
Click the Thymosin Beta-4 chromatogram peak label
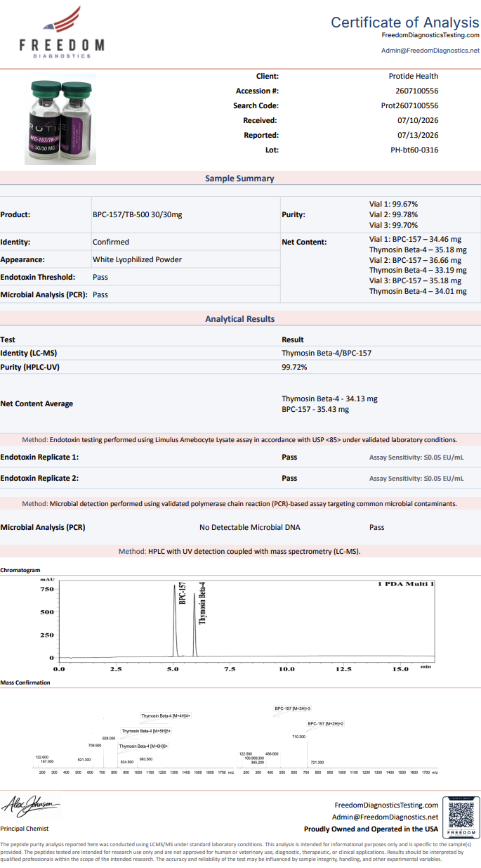click(x=202, y=603)
